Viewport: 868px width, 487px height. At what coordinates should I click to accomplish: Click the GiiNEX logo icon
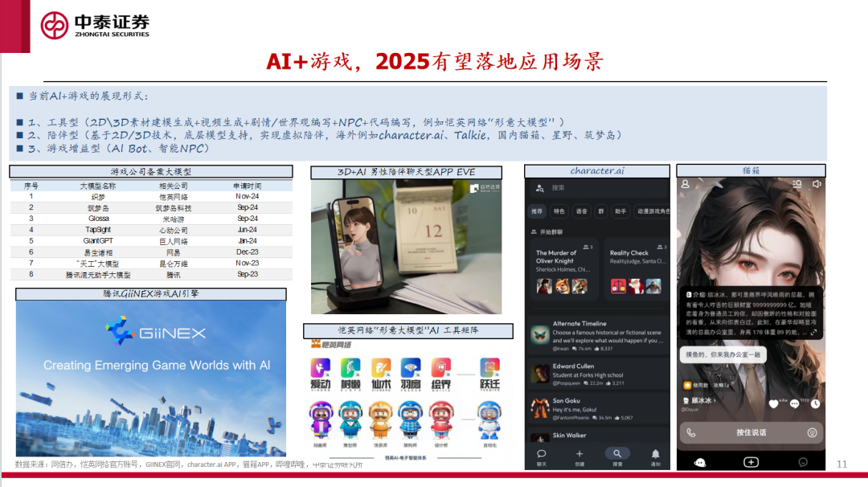point(120,331)
